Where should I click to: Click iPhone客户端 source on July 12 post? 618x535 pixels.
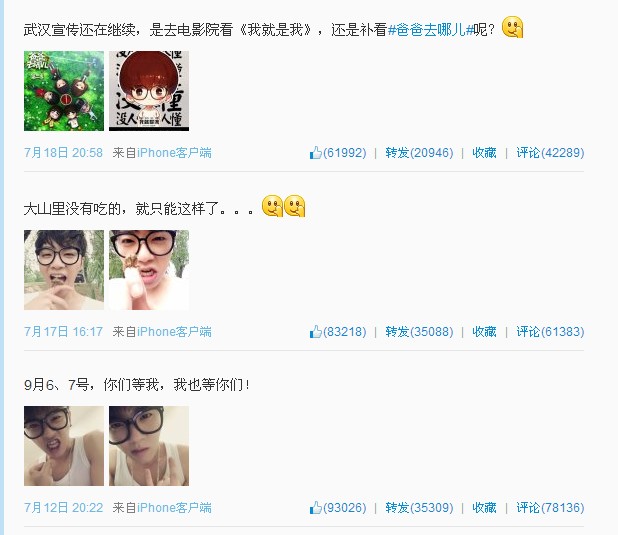coord(174,508)
